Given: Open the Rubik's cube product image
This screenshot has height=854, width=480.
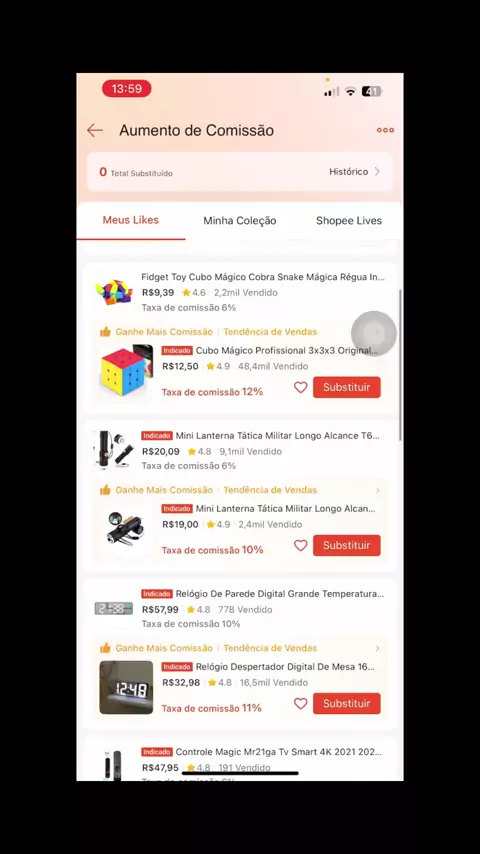Looking at the screenshot, I should pyautogui.click(x=126, y=371).
